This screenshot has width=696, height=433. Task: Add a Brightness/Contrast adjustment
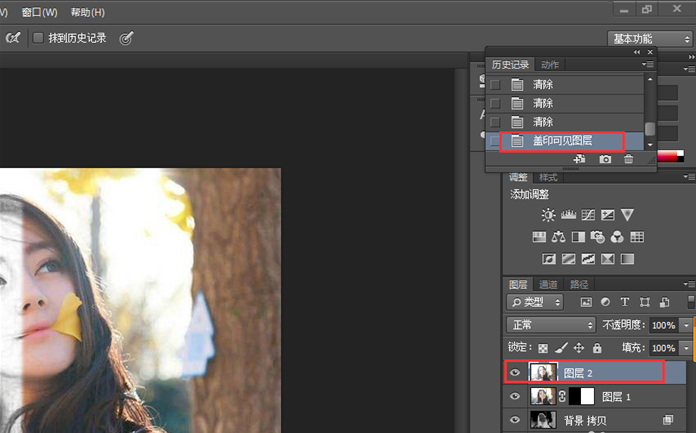click(x=548, y=215)
